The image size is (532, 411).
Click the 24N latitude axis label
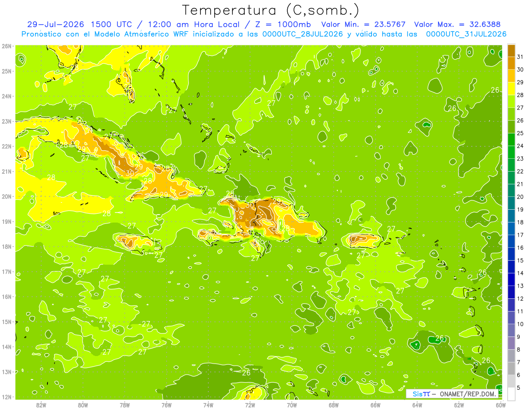click(7, 96)
